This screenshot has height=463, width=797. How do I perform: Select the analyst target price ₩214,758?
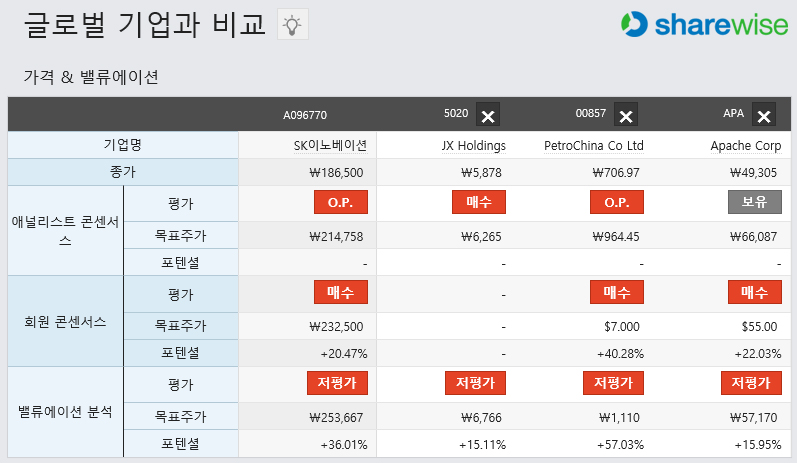[x=336, y=237]
